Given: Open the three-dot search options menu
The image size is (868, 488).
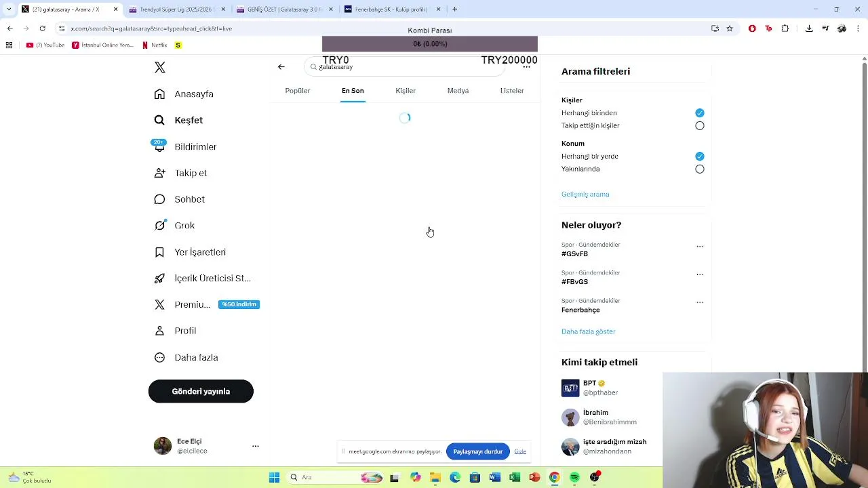Looking at the screenshot, I should pyautogui.click(x=526, y=67).
